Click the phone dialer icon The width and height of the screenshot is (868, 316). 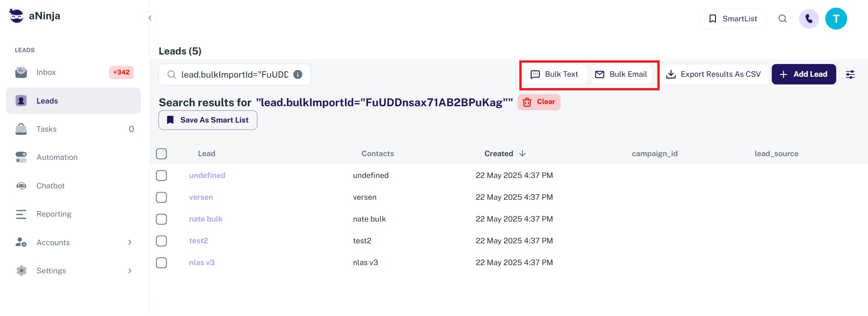(809, 19)
